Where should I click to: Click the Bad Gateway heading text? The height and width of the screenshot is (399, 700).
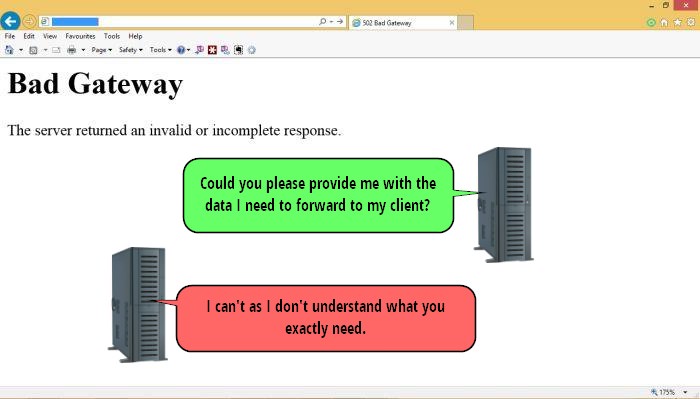(x=96, y=84)
